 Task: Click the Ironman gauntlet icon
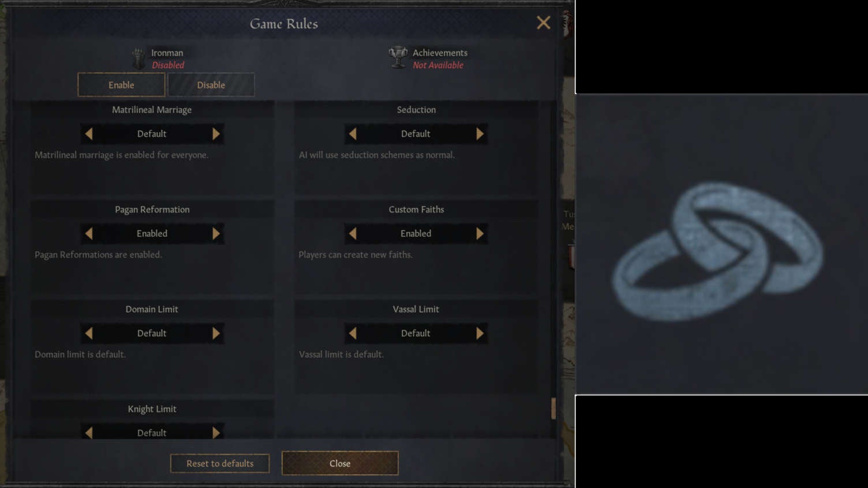pyautogui.click(x=139, y=58)
